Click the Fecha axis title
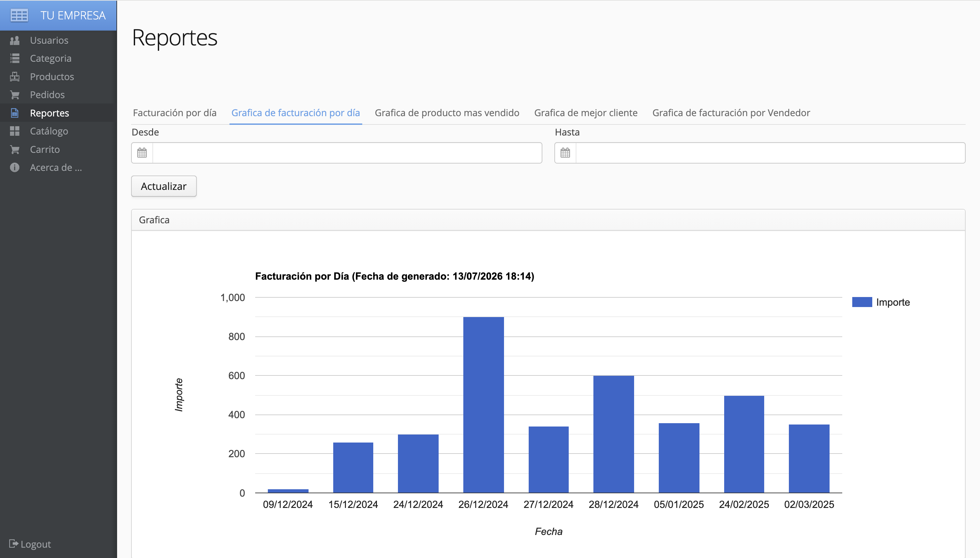980x558 pixels. [548, 532]
